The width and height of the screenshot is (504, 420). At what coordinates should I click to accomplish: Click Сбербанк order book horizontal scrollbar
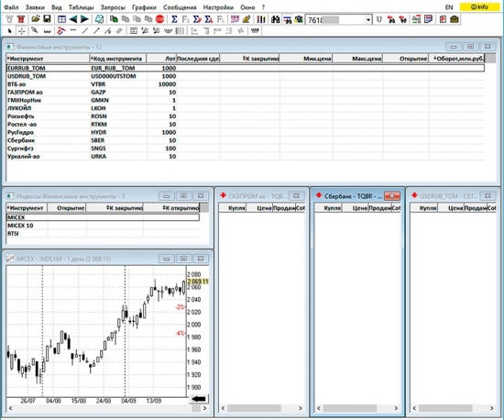tap(356, 408)
